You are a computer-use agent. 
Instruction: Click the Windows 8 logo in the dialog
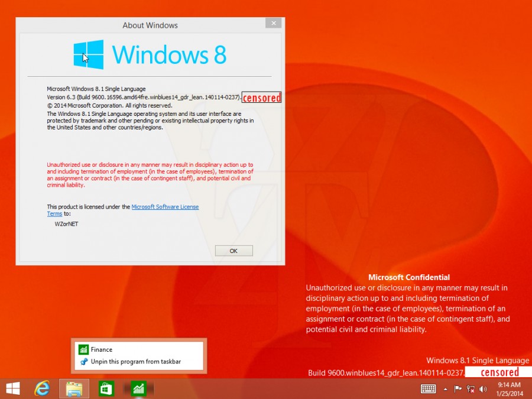89,54
